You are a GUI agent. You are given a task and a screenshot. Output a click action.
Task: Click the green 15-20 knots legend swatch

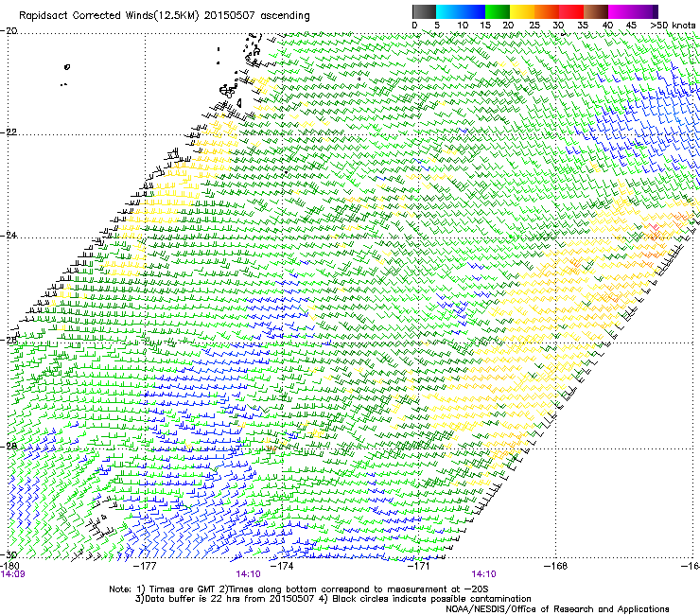[498, 11]
